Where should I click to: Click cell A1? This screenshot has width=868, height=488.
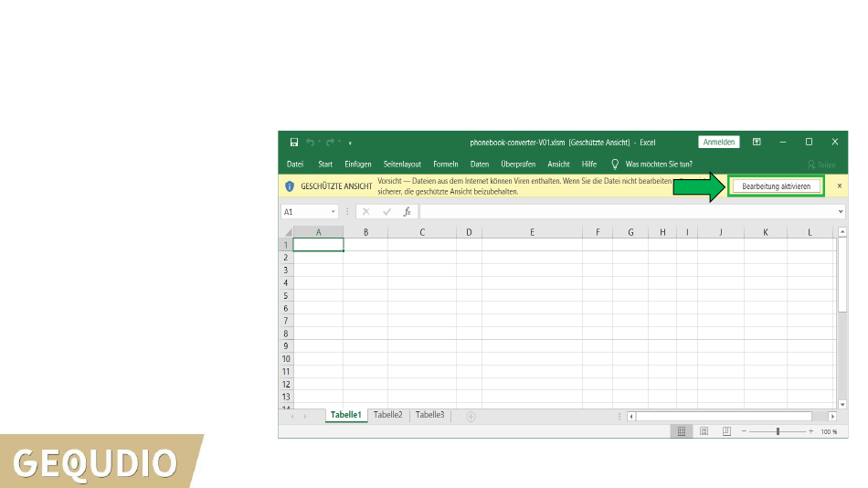tap(318, 245)
